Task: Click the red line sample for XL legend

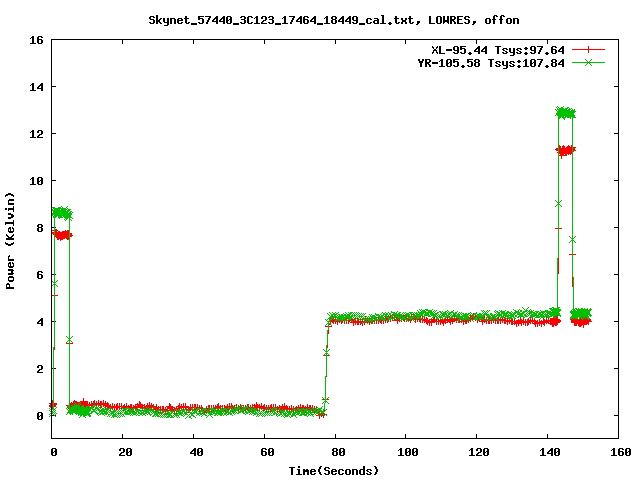Action: (x=588, y=50)
